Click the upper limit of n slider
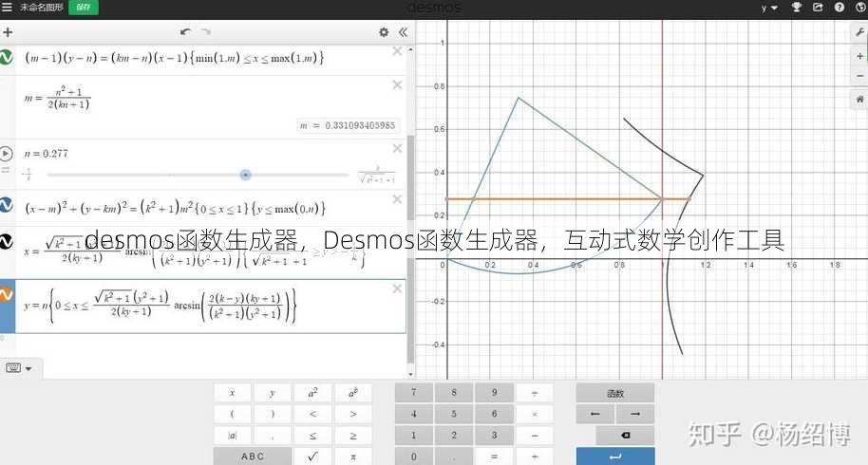This screenshot has width=868, height=465. [377, 175]
